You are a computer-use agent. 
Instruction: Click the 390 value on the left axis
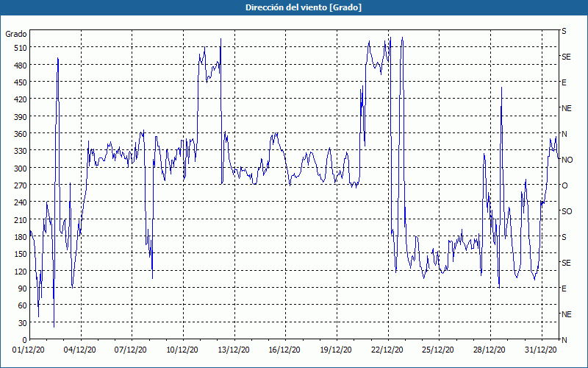click(20, 117)
